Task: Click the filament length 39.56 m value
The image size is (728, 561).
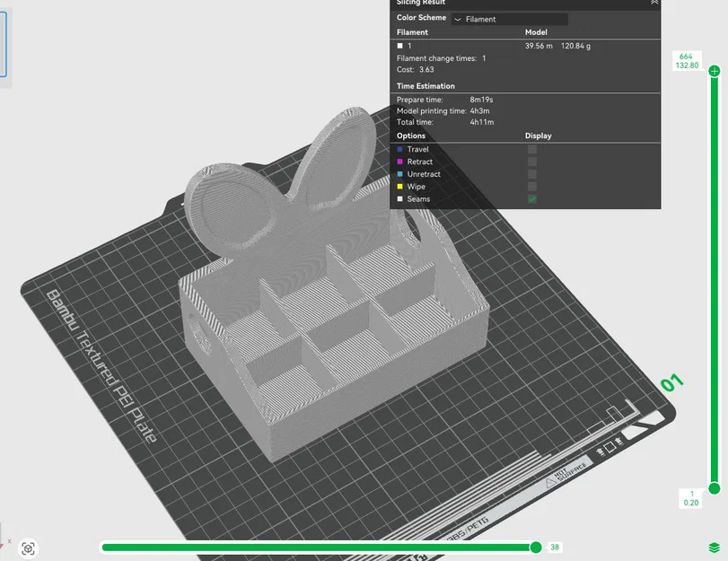Action: point(539,46)
